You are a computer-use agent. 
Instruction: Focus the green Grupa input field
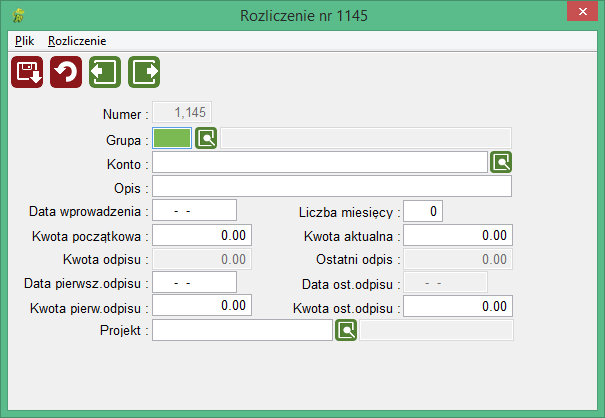pyautogui.click(x=172, y=138)
